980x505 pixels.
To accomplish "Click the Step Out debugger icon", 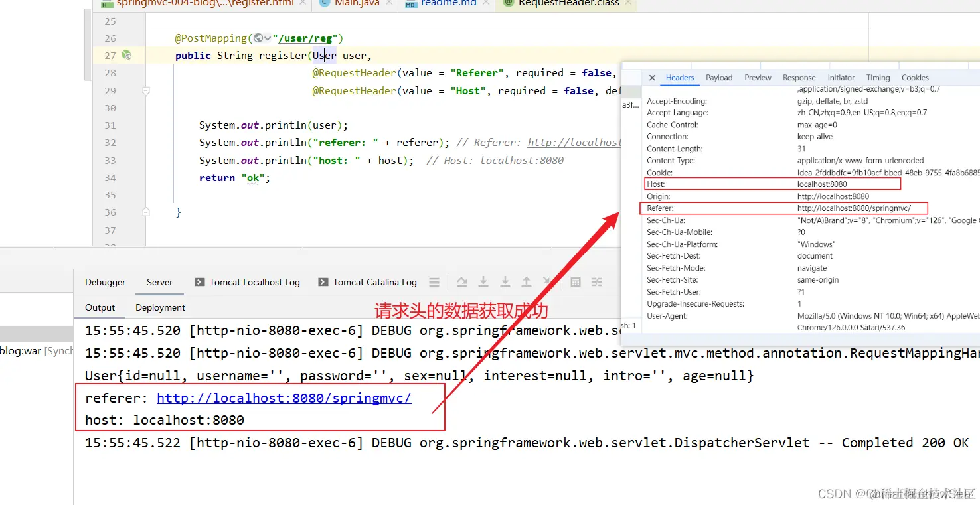I will coord(526,282).
